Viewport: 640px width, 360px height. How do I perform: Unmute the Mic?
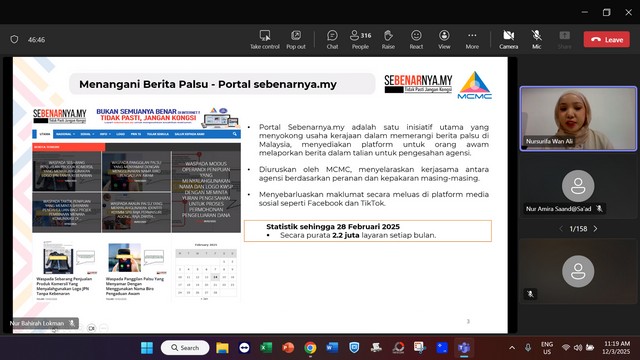tap(536, 40)
